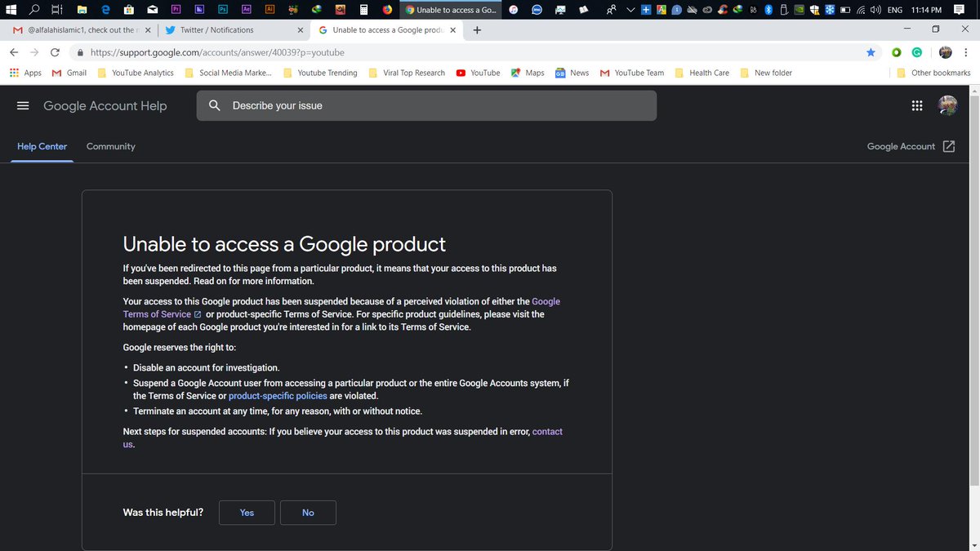This screenshot has width=980, height=551.
Task: Click the browser forward arrow
Action: pos(34,52)
